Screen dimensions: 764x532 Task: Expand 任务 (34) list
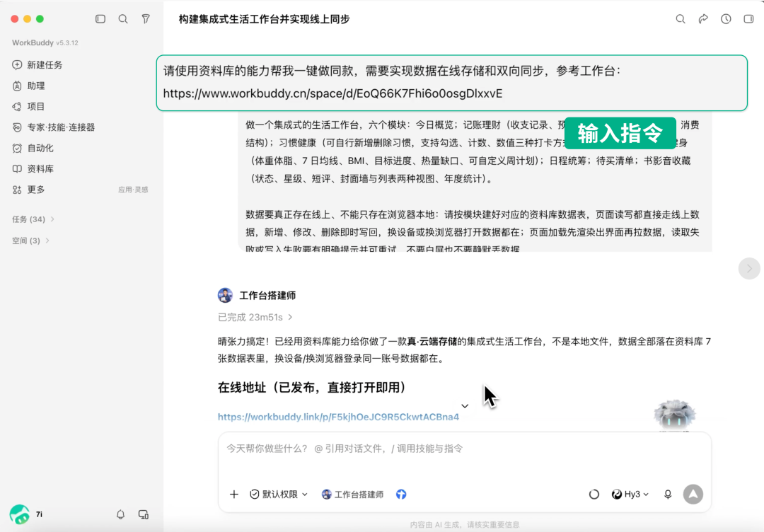click(33, 219)
